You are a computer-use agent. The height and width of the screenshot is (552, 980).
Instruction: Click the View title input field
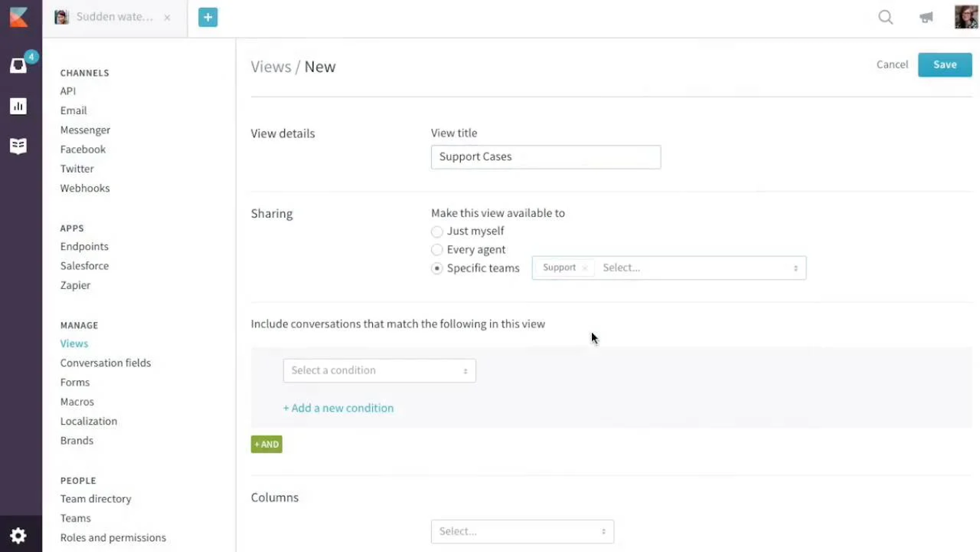click(x=545, y=156)
